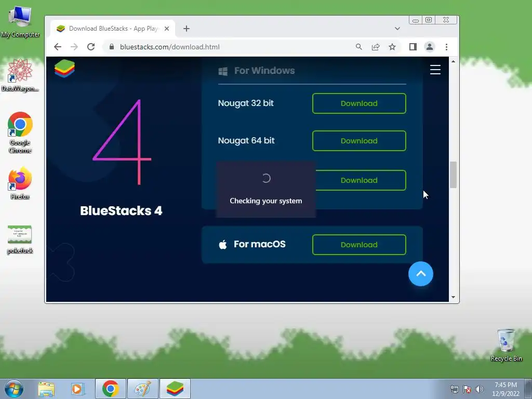
Task: Click the Nougat 32 bit label
Action: tap(246, 103)
